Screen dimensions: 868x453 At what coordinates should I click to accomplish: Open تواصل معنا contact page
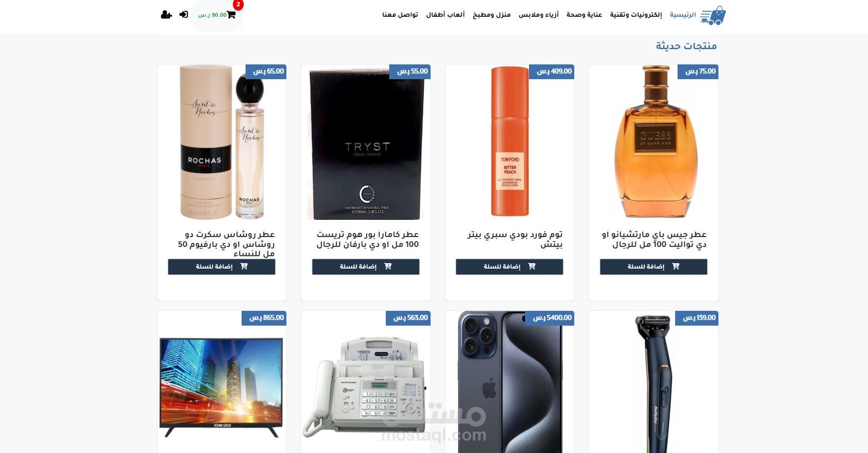point(400,15)
